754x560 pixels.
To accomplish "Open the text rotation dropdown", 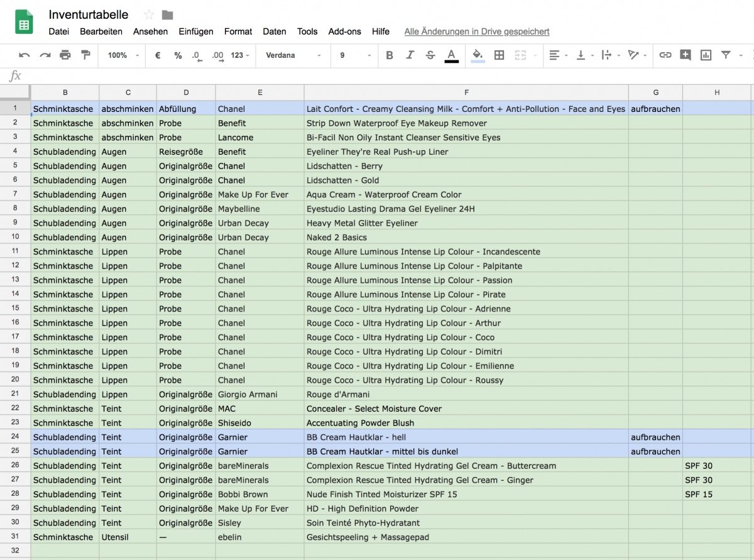I will click(x=637, y=55).
